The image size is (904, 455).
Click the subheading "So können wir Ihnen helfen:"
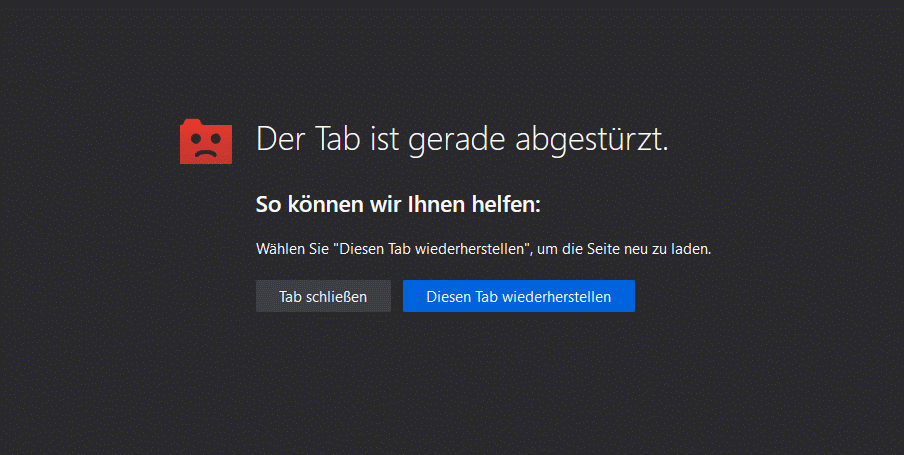(x=398, y=205)
